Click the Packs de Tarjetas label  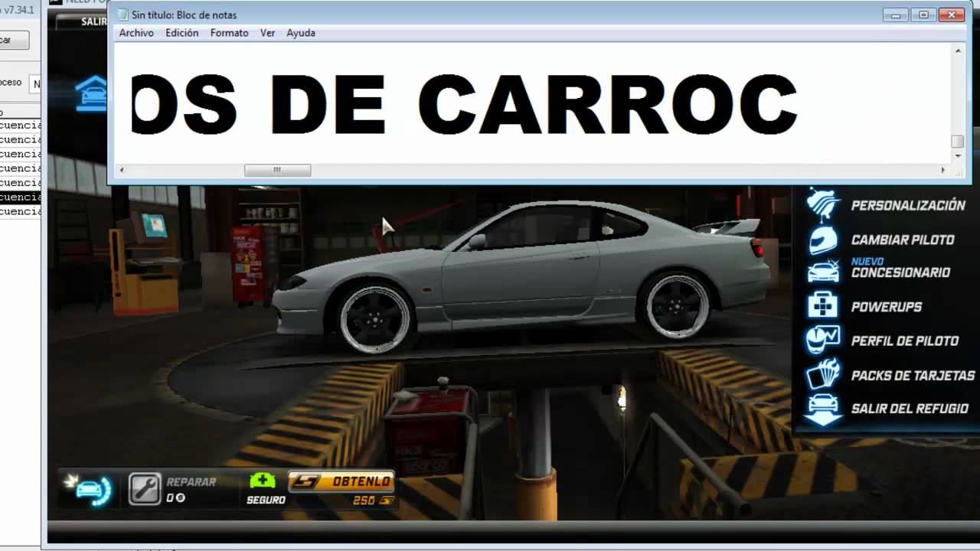913,375
